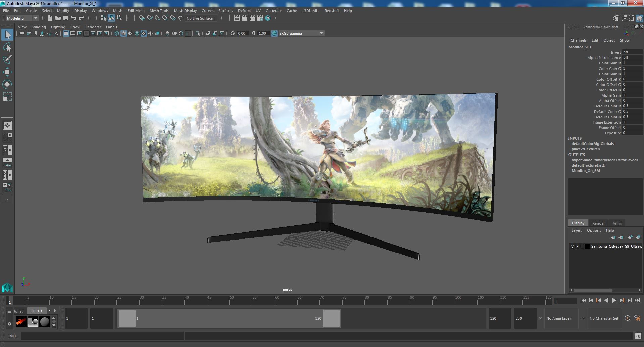Select the TURTLE shelf tab
The width and height of the screenshot is (644, 347).
click(x=37, y=311)
